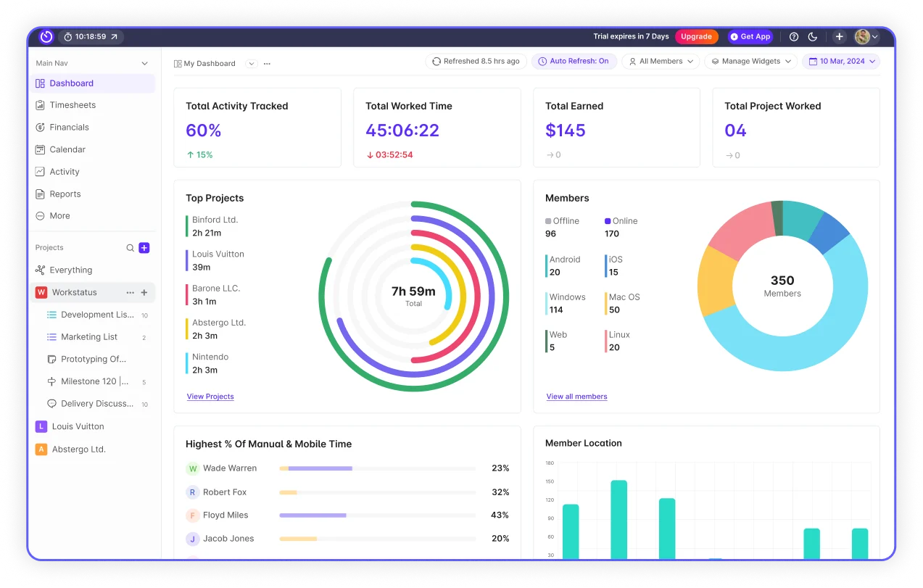This screenshot has width=923, height=588.
Task: Turn off Auto Refresh
Action: coord(574,61)
